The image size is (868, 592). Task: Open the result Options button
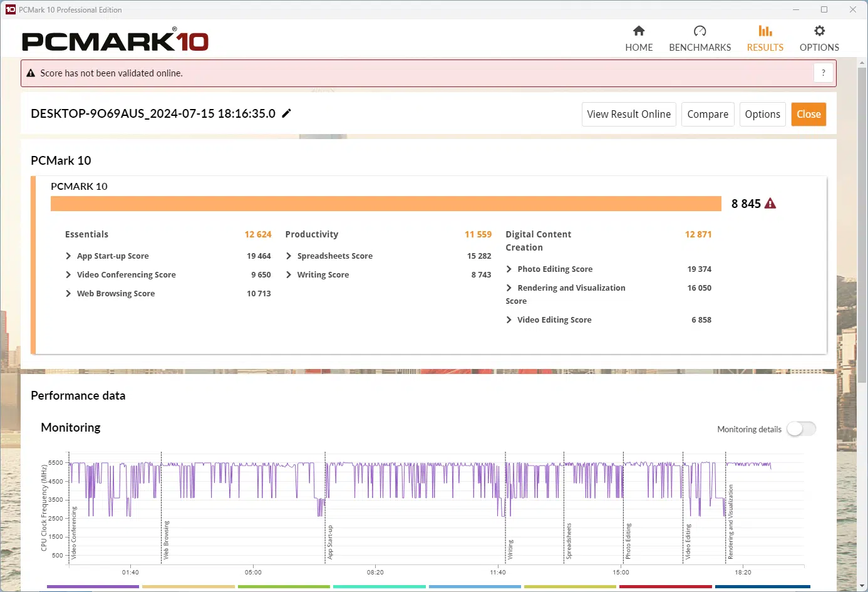762,114
